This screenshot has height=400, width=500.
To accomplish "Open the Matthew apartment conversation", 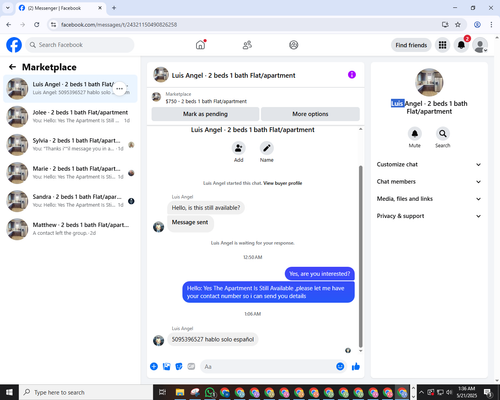I will click(x=70, y=229).
